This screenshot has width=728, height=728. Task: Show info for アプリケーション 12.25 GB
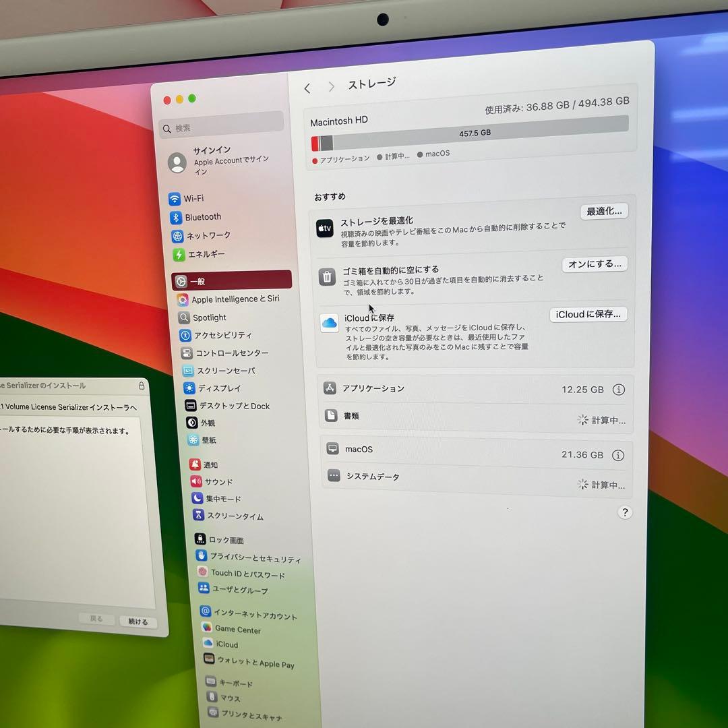(x=618, y=390)
